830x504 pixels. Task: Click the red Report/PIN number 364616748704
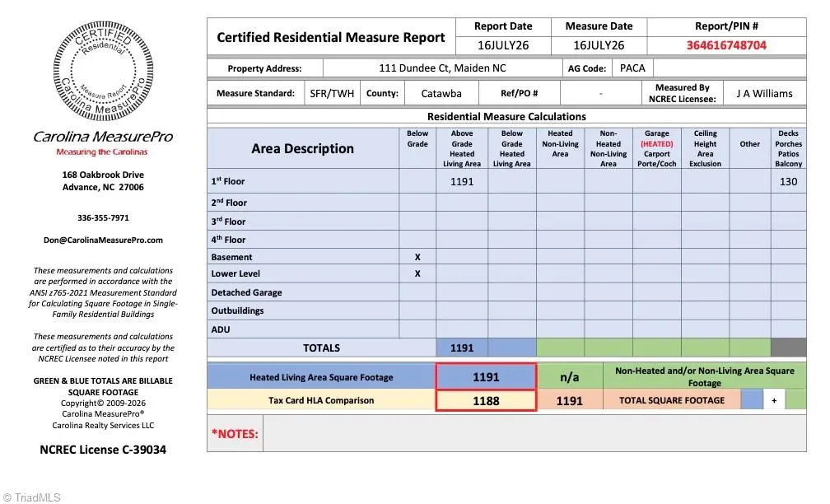click(x=726, y=45)
